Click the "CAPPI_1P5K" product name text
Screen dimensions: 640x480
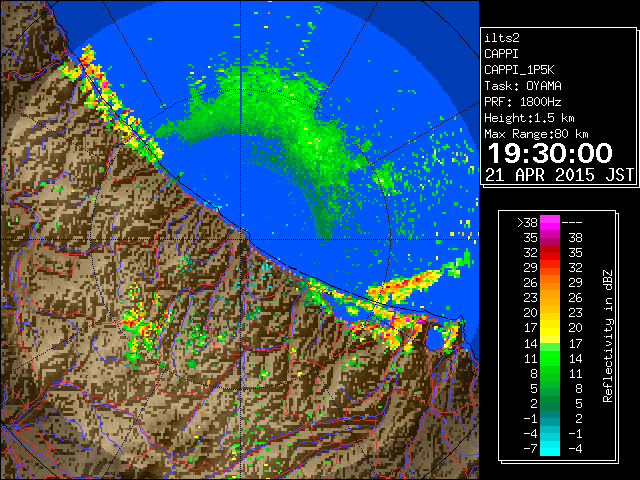pos(519,70)
